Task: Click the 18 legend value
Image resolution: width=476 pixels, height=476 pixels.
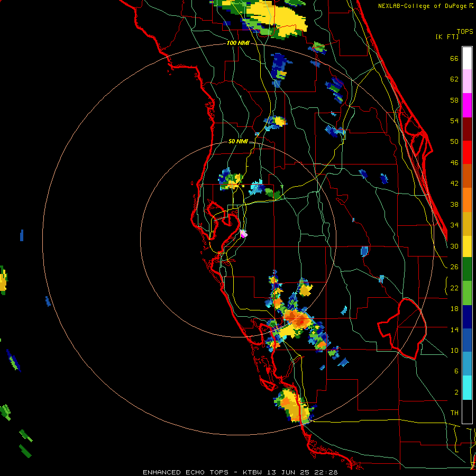Action: click(x=454, y=309)
